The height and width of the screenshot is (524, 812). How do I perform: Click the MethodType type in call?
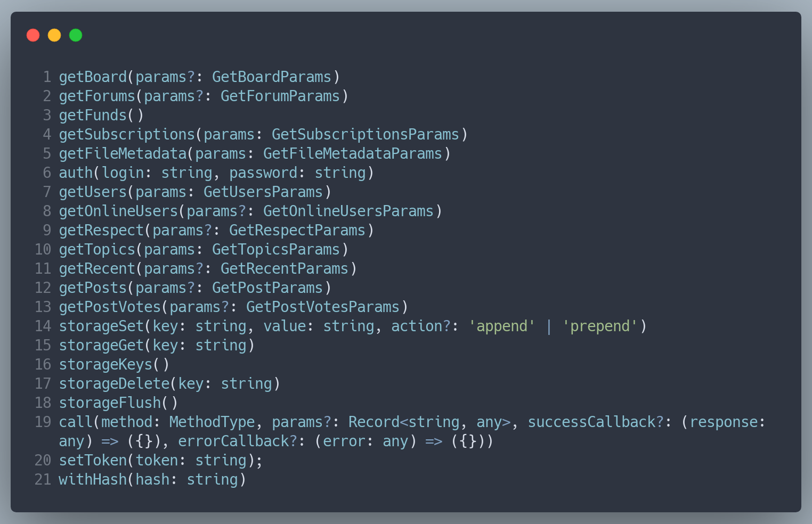click(212, 422)
